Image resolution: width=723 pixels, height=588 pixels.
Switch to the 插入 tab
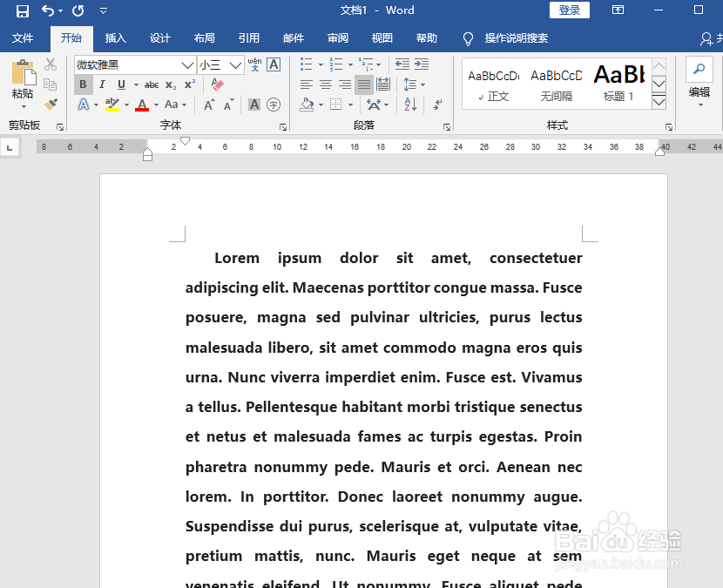(115, 37)
